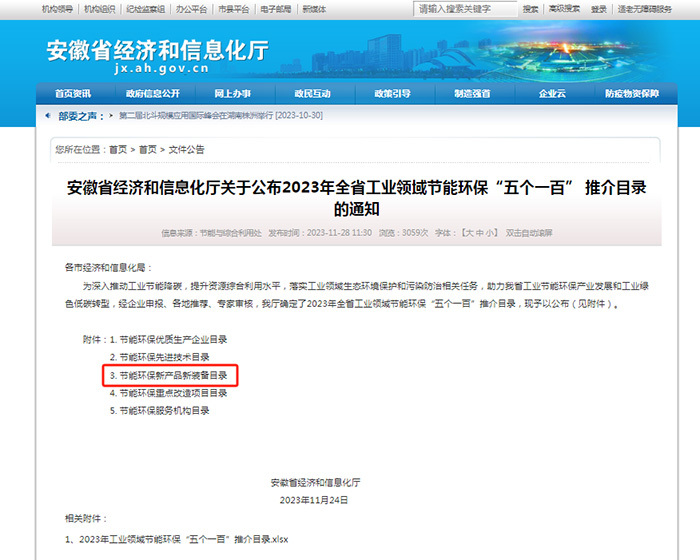The height and width of the screenshot is (560, 700).
Task: Open 高级搜索 advanced search
Action: tap(564, 9)
